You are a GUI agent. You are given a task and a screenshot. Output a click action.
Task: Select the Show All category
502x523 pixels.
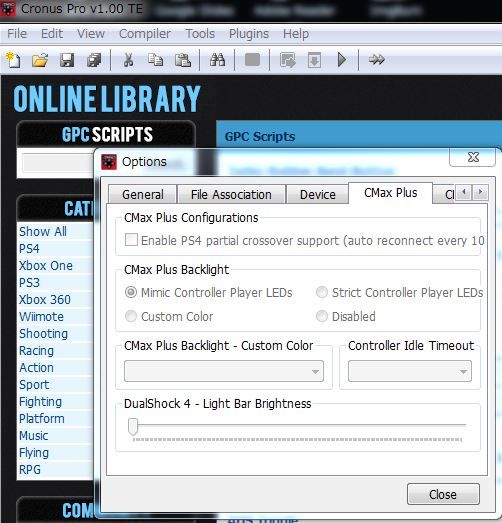pyautogui.click(x=43, y=231)
